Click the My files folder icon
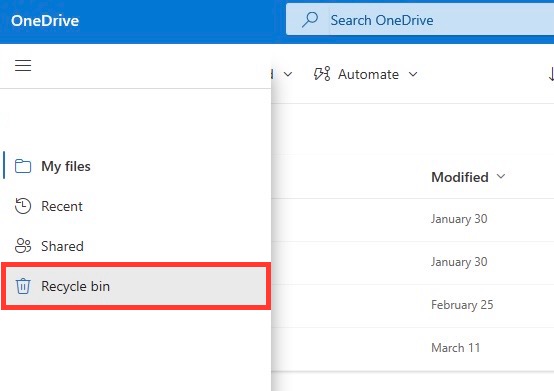This screenshot has width=554, height=391. (x=23, y=166)
